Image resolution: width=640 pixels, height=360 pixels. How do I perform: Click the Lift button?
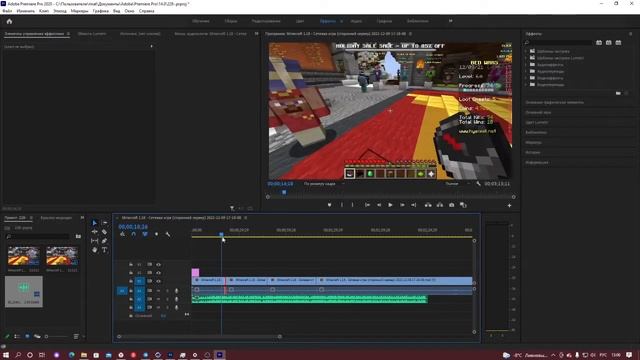point(428,205)
